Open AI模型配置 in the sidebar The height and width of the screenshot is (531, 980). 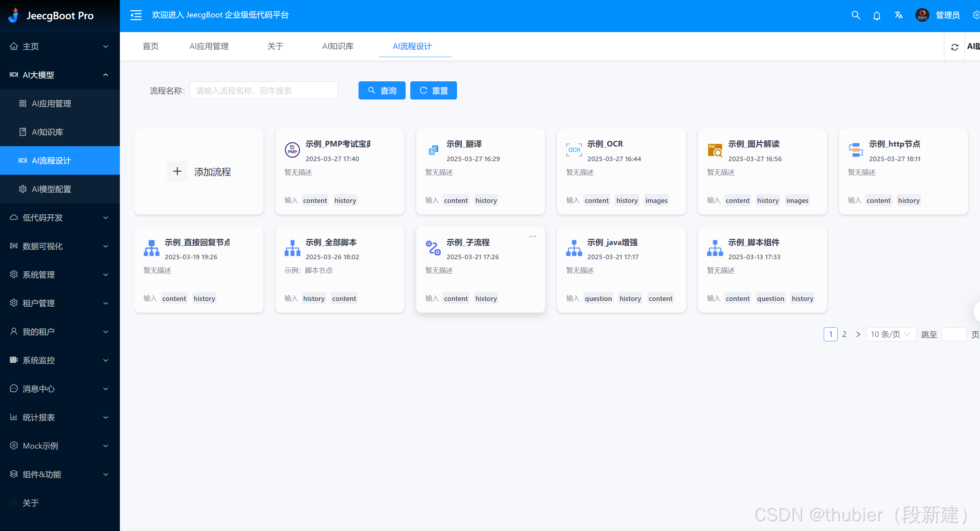click(51, 189)
